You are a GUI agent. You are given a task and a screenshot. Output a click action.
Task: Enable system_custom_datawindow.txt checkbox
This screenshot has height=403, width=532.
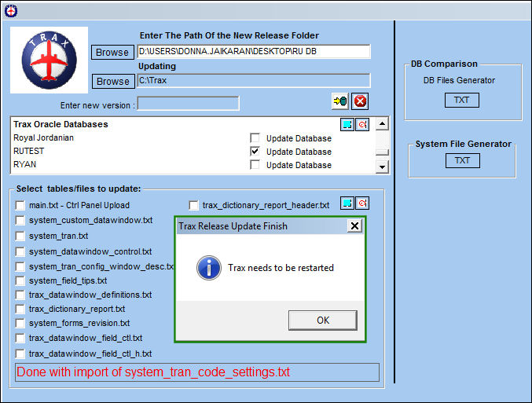click(x=20, y=221)
